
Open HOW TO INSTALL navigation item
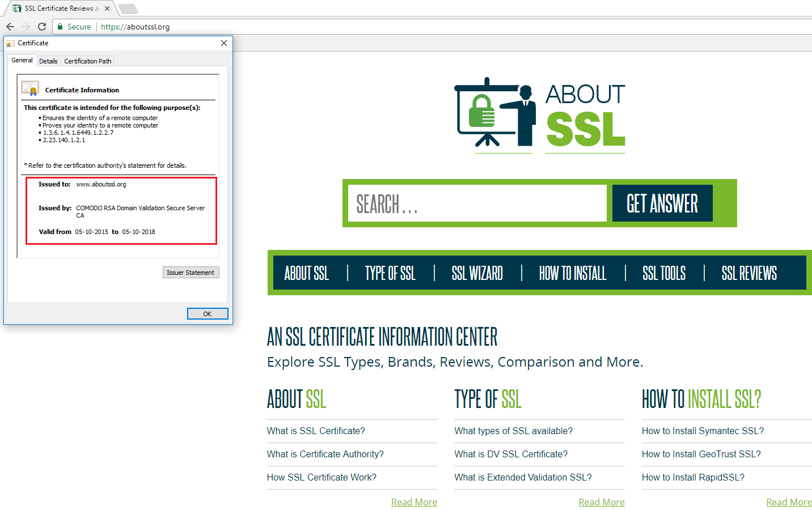[573, 273]
